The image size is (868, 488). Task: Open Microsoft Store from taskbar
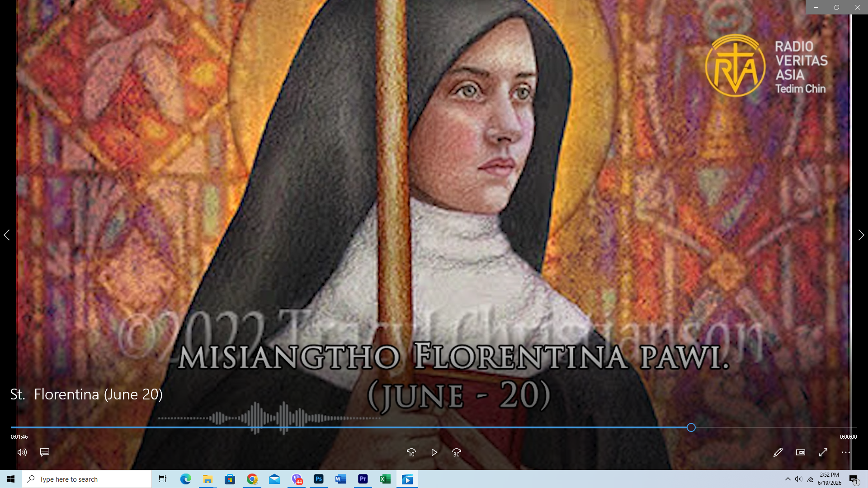[230, 479]
